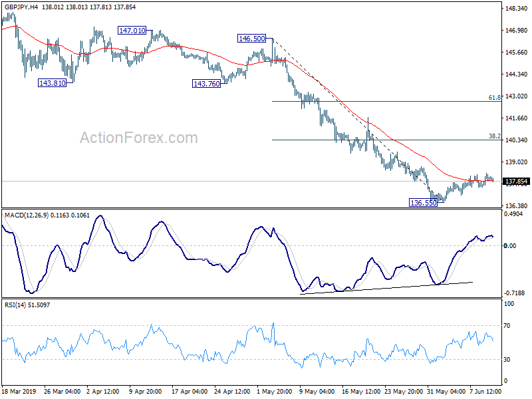Click the 140.340 price axis value

click(x=517, y=140)
